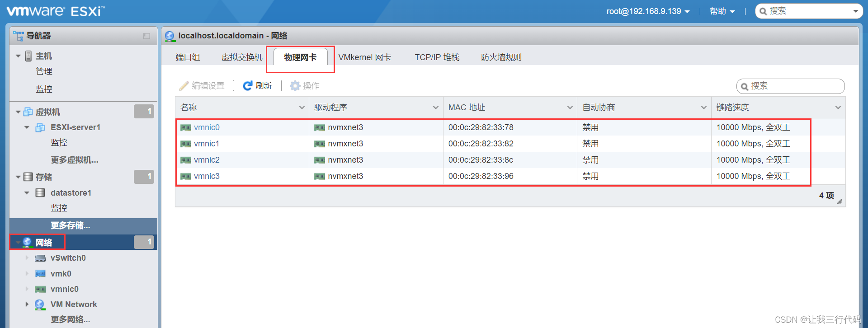The width and height of the screenshot is (868, 328).
Task: Switch to the 防火墙规则 tab
Action: pyautogui.click(x=501, y=57)
